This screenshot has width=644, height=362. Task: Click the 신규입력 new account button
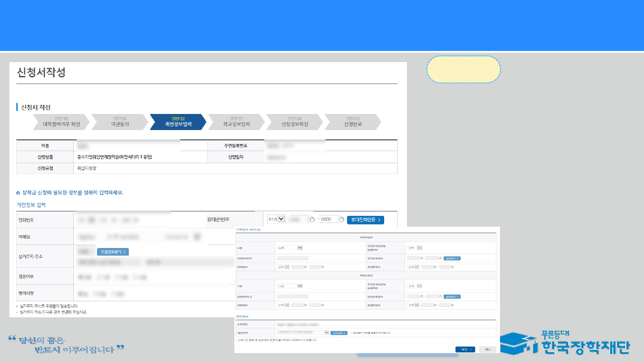coord(339,333)
